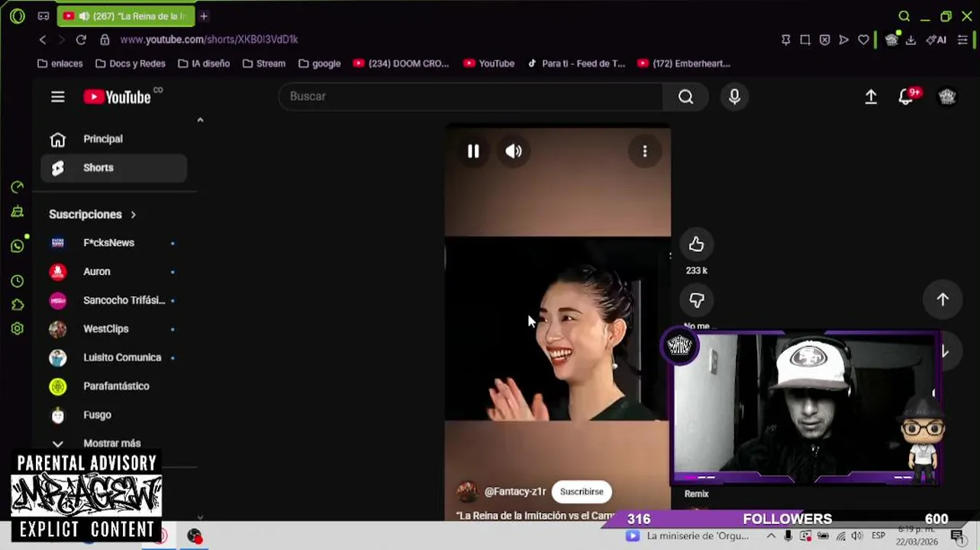Open the Opera GX main menu icon
Image resolution: width=980 pixels, height=550 pixels.
click(x=18, y=16)
